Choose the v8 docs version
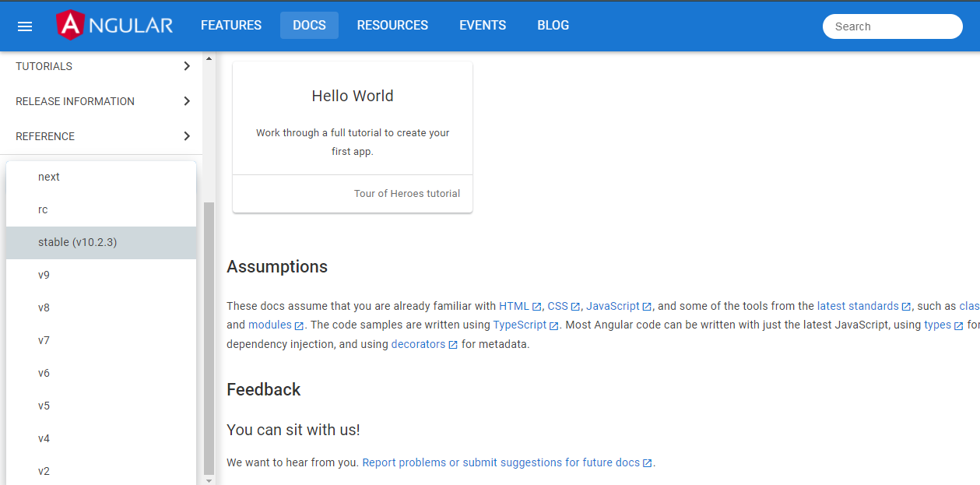The width and height of the screenshot is (980, 485). click(x=101, y=308)
